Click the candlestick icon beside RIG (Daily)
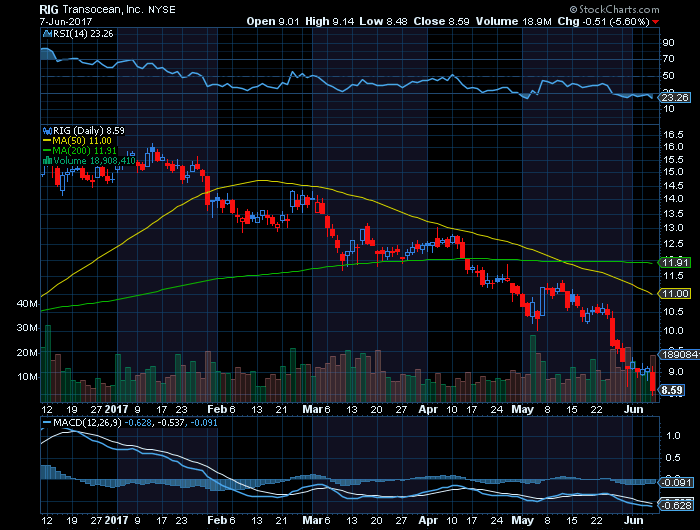This screenshot has width=700, height=530. (x=47, y=131)
